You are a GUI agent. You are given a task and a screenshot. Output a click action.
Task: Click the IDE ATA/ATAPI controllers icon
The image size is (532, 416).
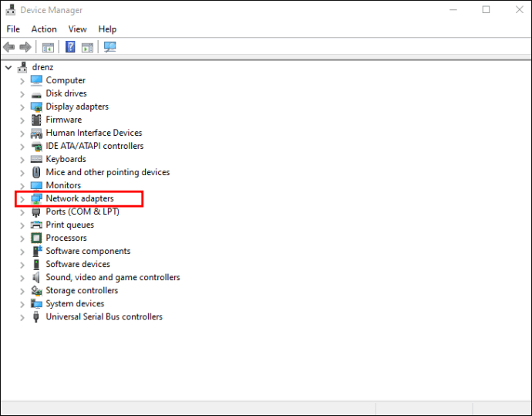pyautogui.click(x=36, y=147)
